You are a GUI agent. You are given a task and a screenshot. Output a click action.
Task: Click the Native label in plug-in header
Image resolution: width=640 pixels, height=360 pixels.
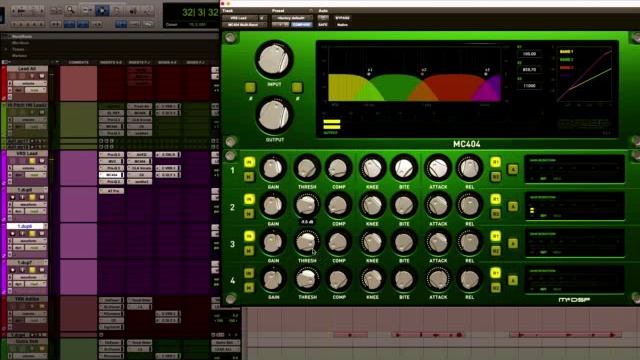(x=342, y=25)
